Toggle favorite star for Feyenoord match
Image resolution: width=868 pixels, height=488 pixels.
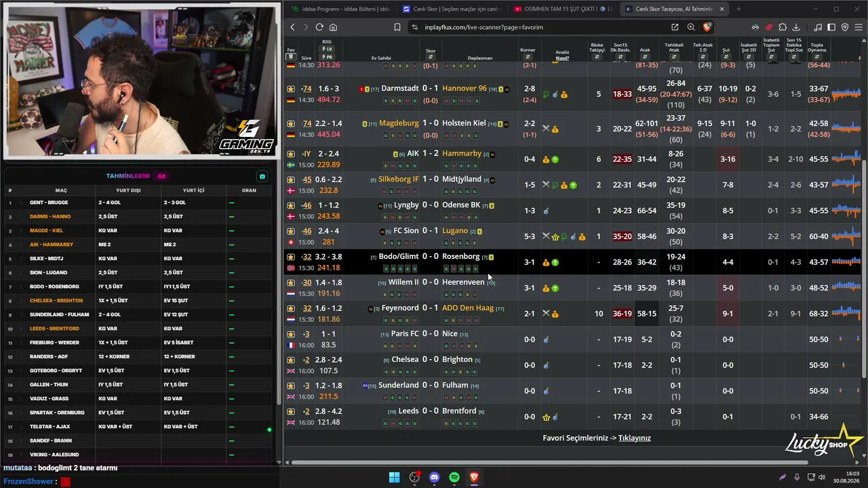tap(291, 308)
